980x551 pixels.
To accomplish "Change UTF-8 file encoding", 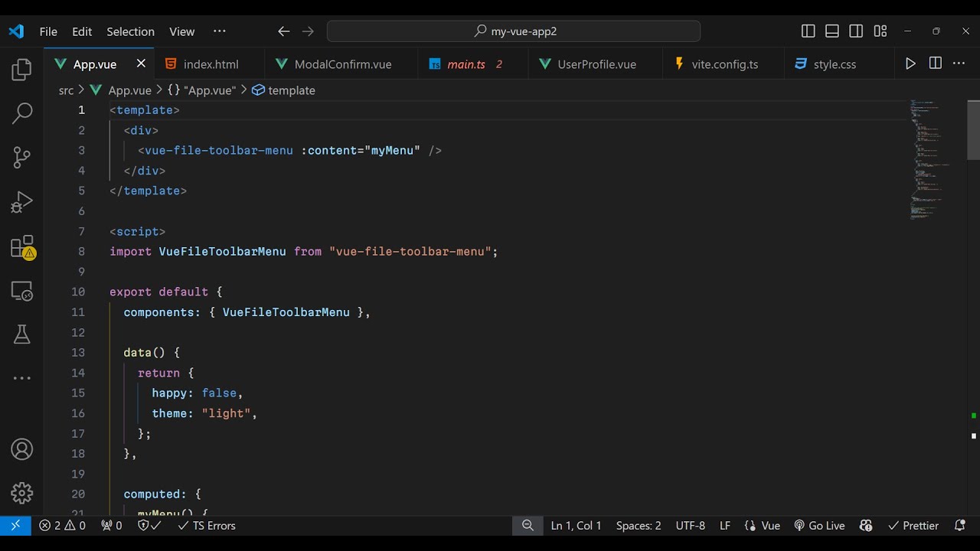I will pyautogui.click(x=691, y=526).
